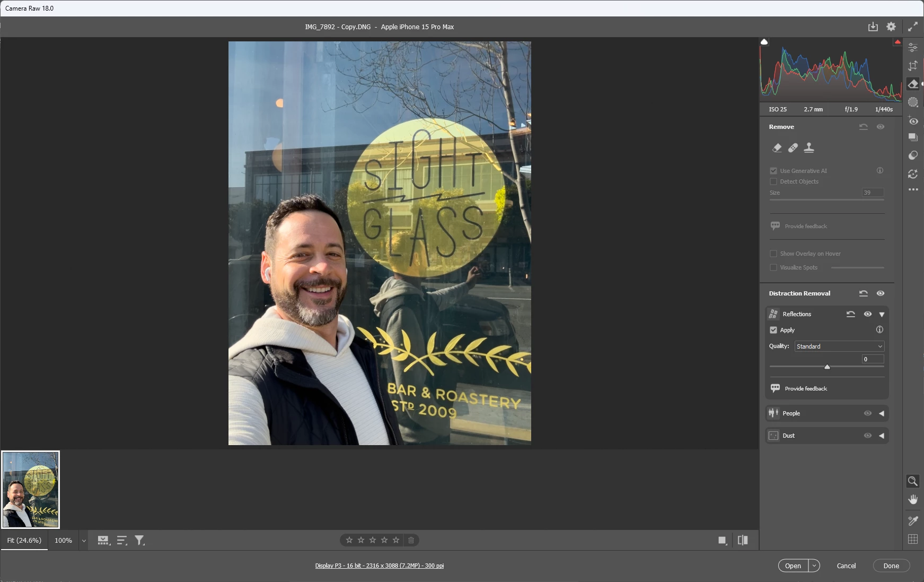Open the filmstrip menu icon
This screenshot has width=924, height=582.
coord(104,540)
